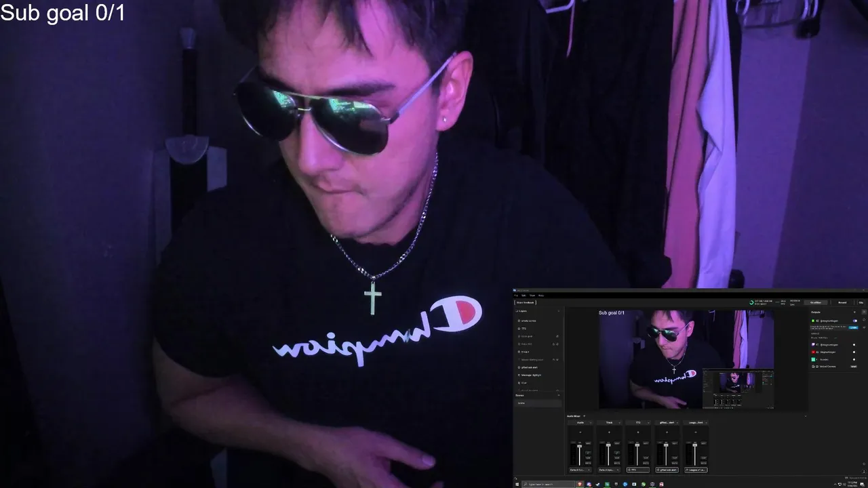
Task: Click gifted sub alert source selector at channel bottom
Action: [x=667, y=470]
